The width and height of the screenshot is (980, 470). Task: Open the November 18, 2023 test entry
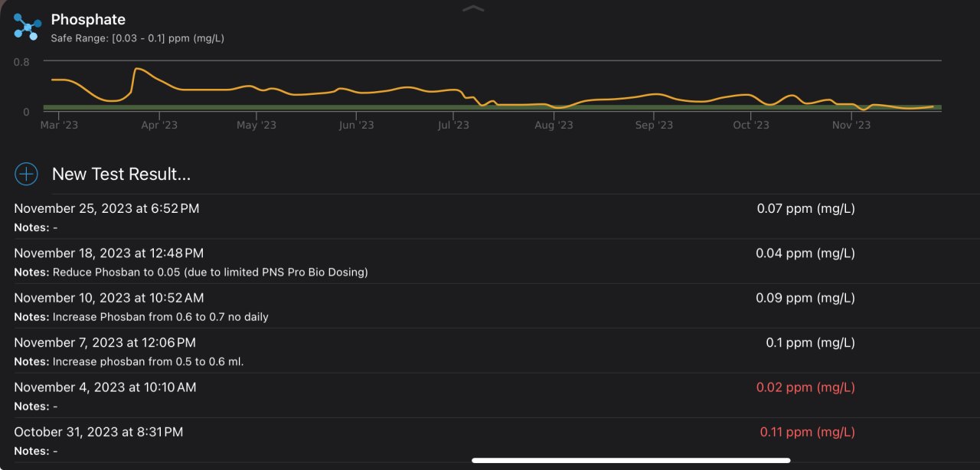(x=109, y=253)
